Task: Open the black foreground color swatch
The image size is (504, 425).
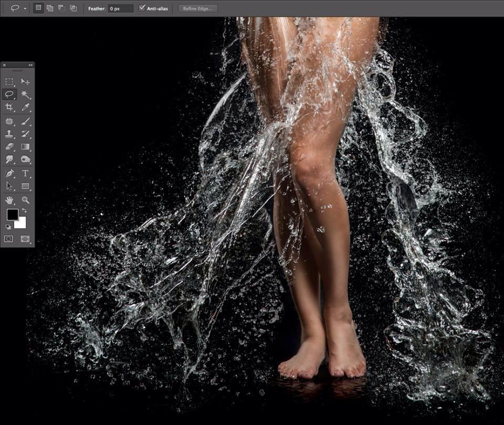Action: pos(12,215)
